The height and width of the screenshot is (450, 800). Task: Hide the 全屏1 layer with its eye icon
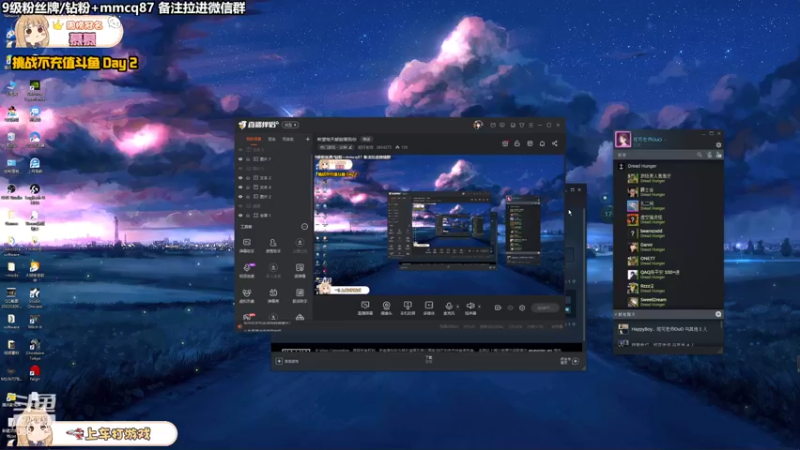point(241,215)
